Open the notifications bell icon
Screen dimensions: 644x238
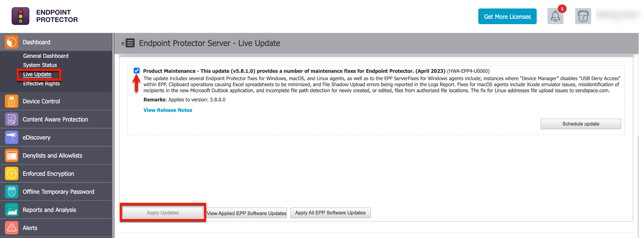pyautogui.click(x=555, y=16)
